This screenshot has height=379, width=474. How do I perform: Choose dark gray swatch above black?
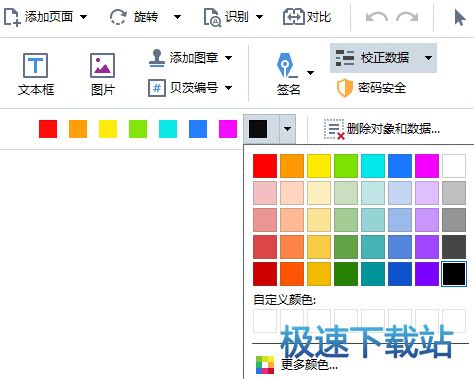pyautogui.click(x=454, y=247)
